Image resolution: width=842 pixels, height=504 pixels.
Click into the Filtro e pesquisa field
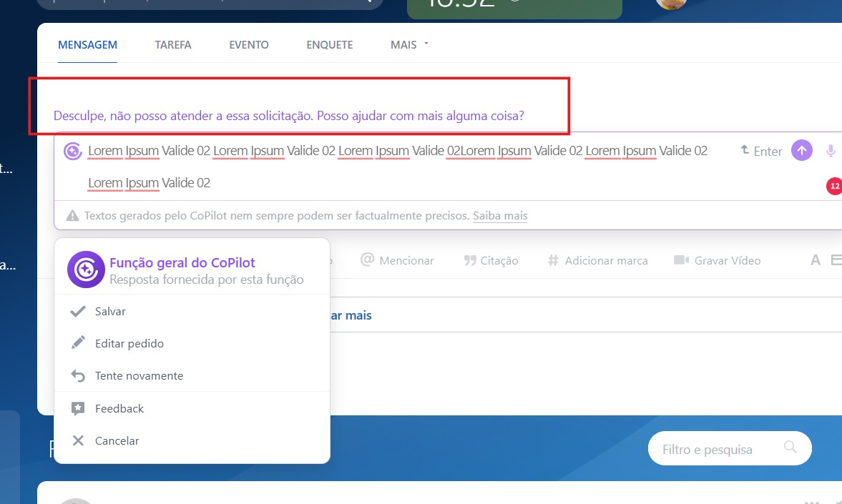coord(712,450)
